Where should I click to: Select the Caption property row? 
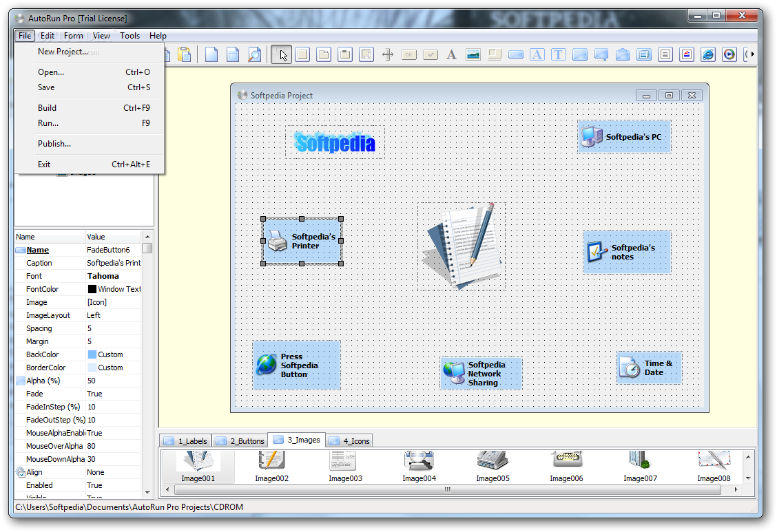coord(79,264)
